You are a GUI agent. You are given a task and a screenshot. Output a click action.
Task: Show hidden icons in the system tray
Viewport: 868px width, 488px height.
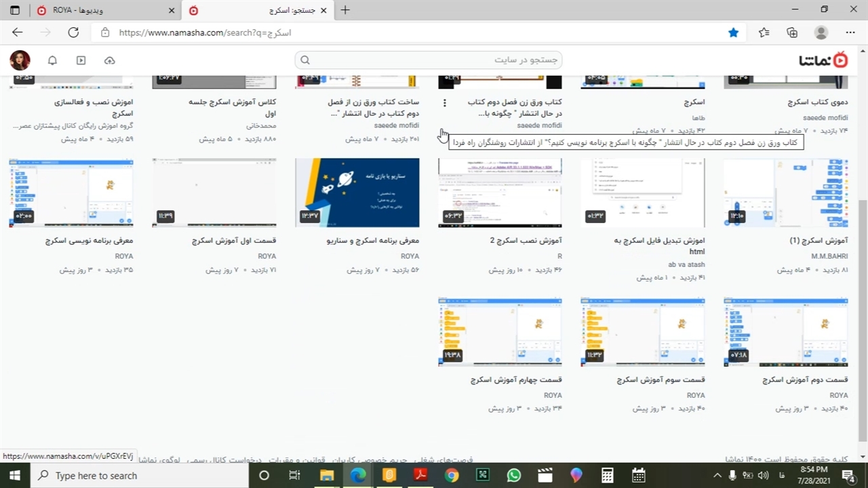(717, 475)
